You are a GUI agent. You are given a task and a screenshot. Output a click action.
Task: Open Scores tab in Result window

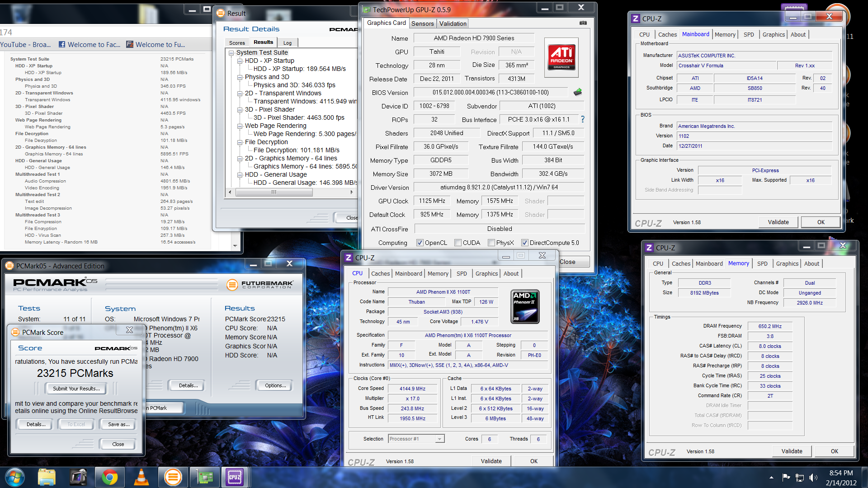237,43
